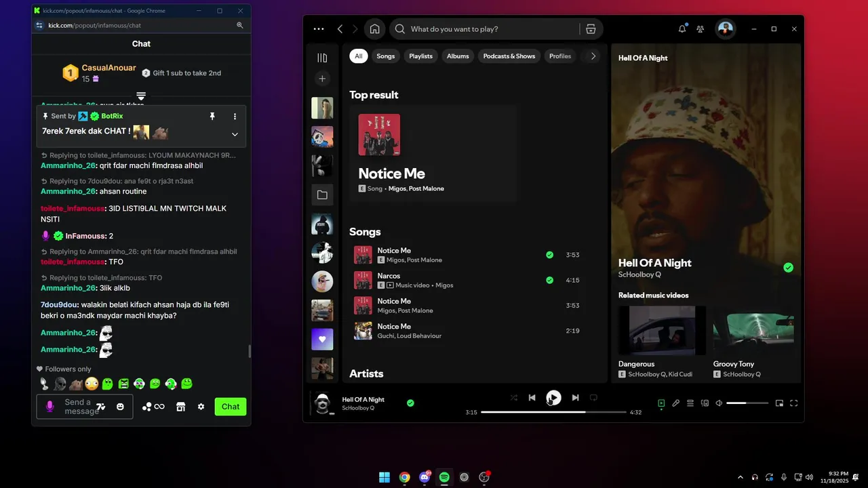868x488 pixels.
Task: Open Chrome from the taskbar
Action: click(x=405, y=477)
